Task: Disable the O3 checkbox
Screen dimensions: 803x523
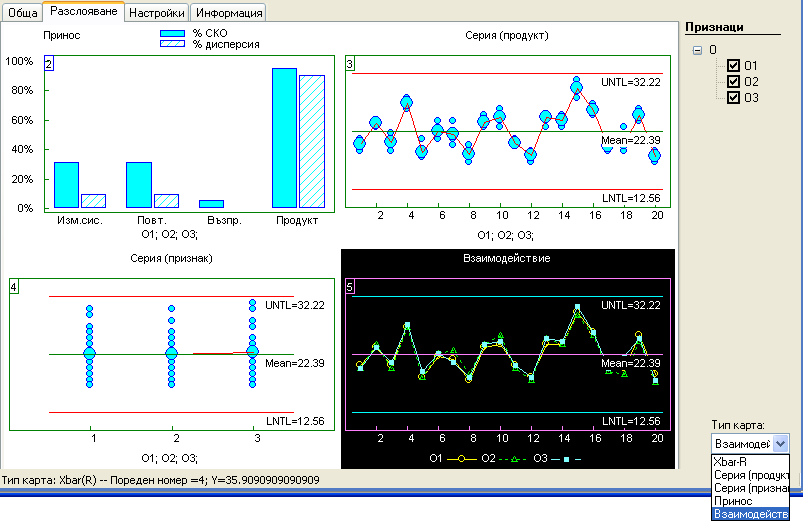Action: click(x=733, y=97)
